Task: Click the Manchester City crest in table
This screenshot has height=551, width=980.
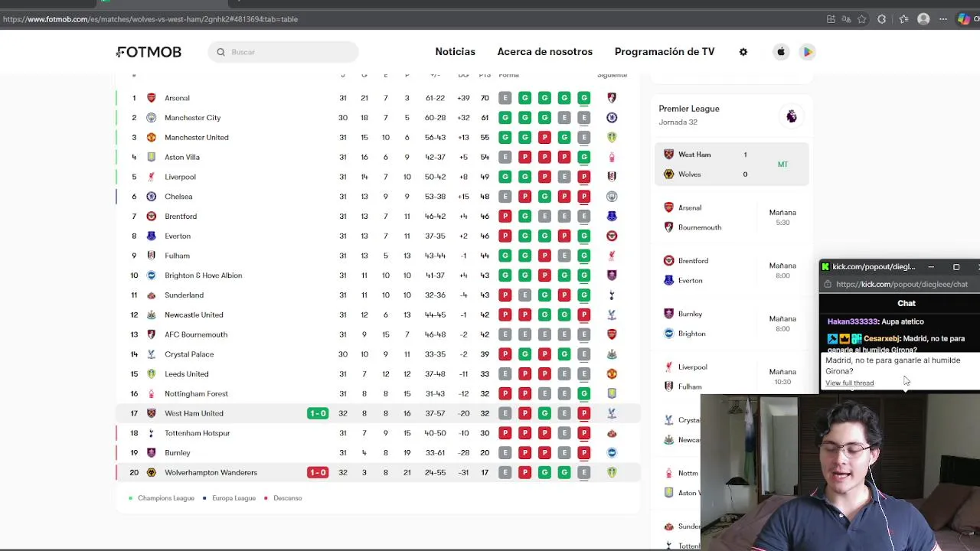Action: (x=151, y=118)
